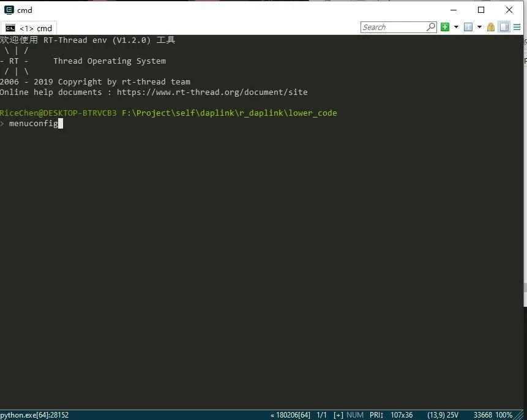Click python.exe[64]:28152 process status text
This screenshot has height=420, width=527.
34,415
